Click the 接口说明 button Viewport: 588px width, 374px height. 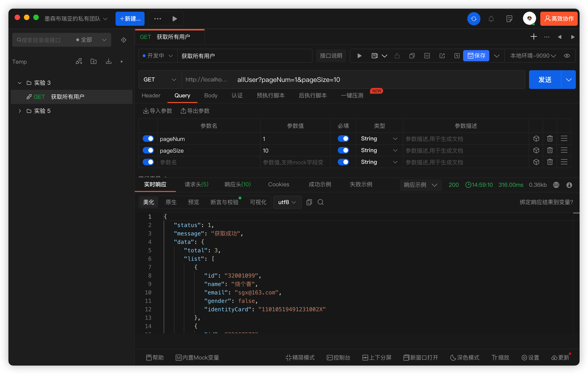331,56
